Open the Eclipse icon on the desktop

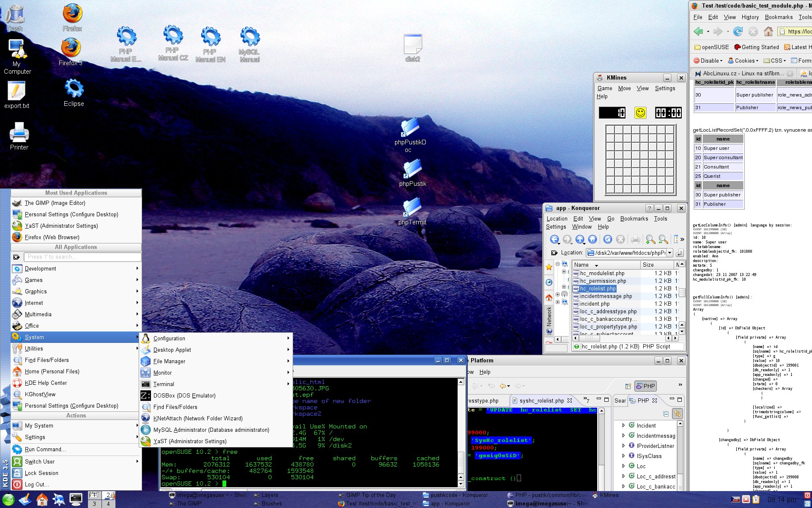[x=74, y=92]
